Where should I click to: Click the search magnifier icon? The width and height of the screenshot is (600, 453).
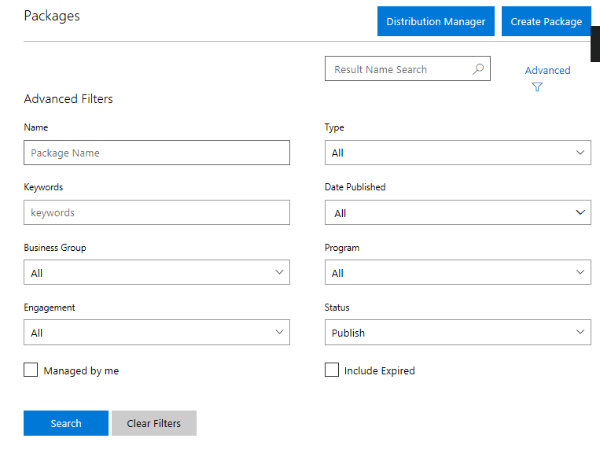(478, 69)
